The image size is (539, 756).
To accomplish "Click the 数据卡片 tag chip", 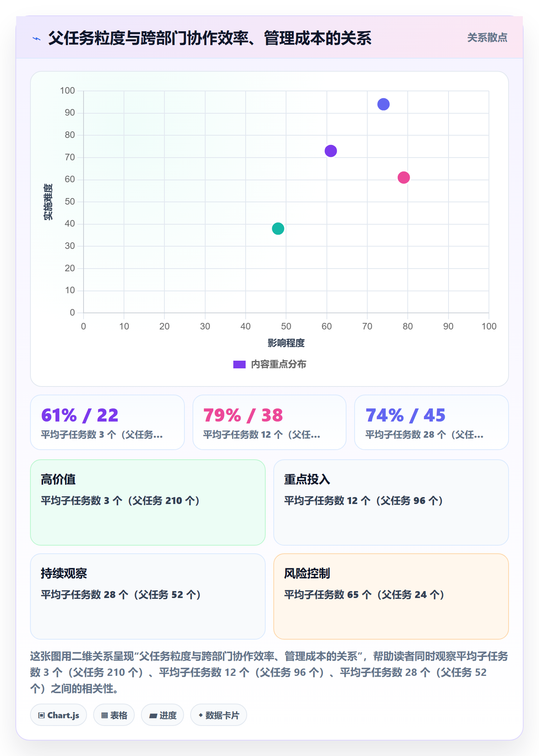I will click(219, 715).
